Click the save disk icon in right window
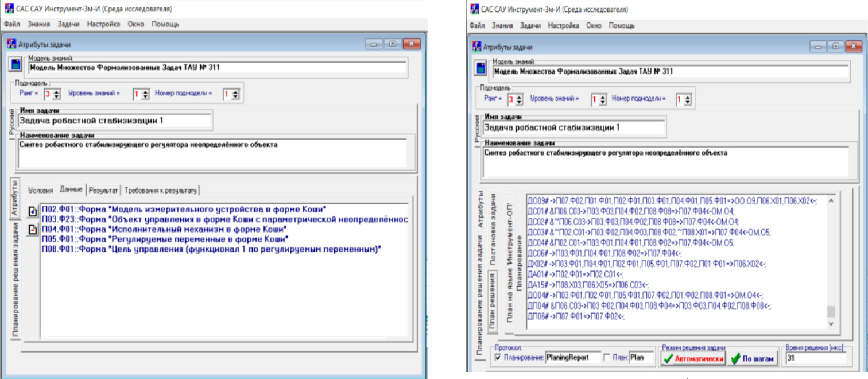Image resolution: width=868 pixels, height=379 pixels. (x=479, y=68)
